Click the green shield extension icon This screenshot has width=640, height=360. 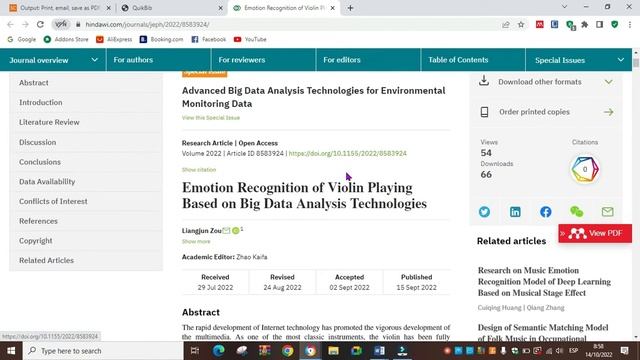point(615,24)
